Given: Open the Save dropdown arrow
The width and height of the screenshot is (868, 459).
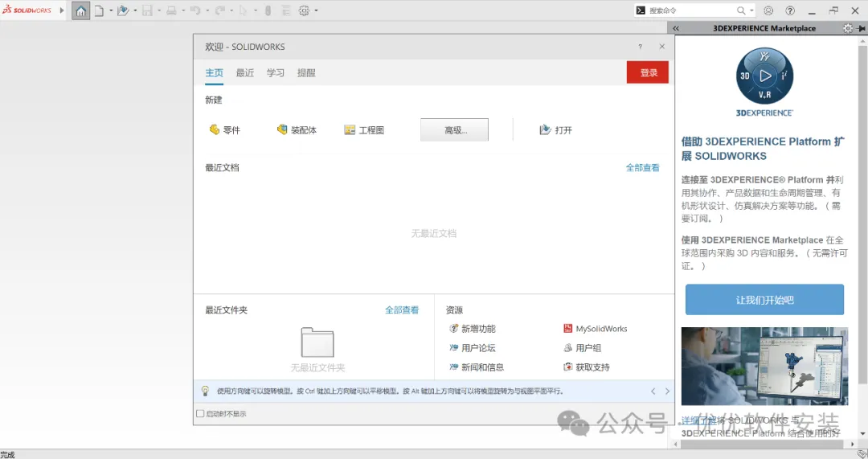Looking at the screenshot, I should point(159,11).
